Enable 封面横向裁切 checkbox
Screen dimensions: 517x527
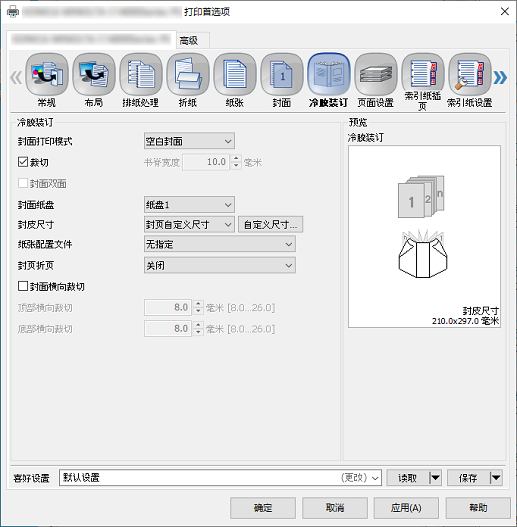[x=23, y=286]
